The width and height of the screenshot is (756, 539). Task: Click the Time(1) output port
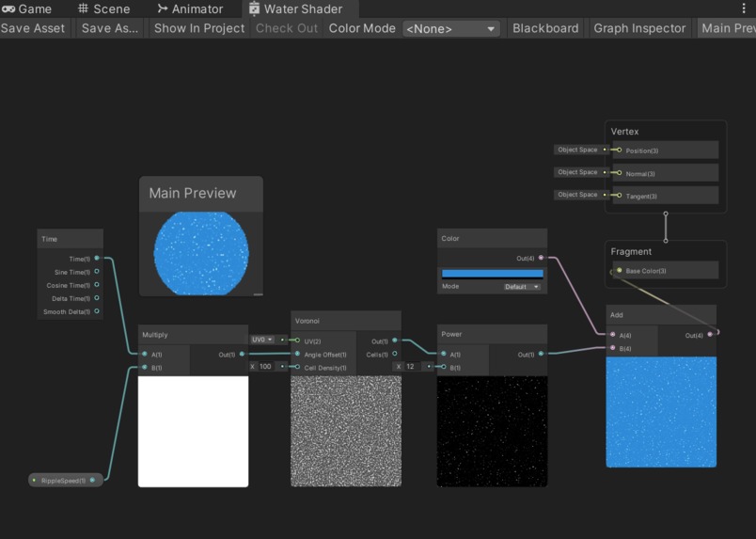coord(97,258)
